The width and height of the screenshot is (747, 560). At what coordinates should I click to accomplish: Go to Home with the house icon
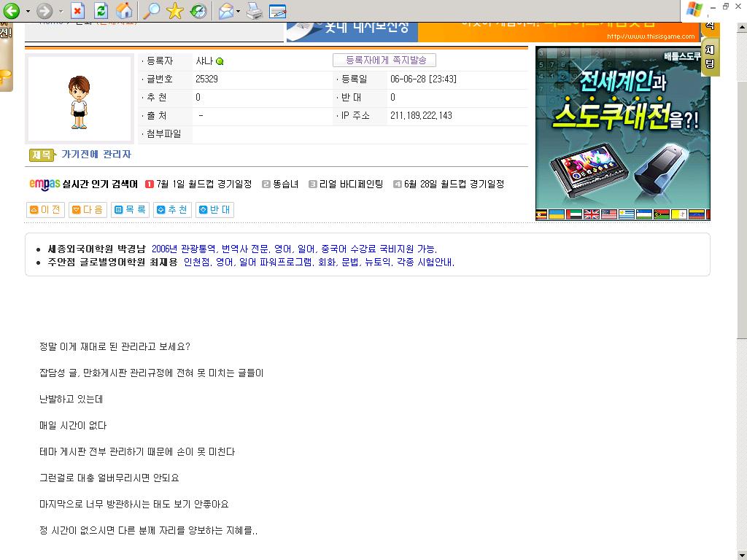(124, 10)
